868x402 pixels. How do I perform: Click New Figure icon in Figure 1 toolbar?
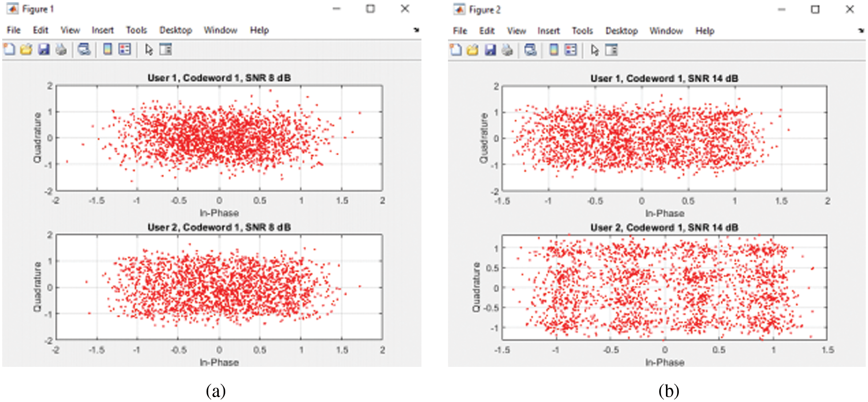click(x=9, y=49)
